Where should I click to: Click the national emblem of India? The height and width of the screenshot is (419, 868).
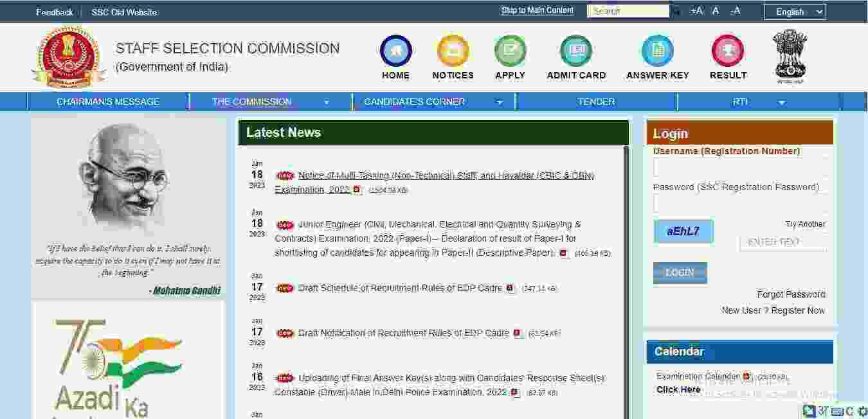click(790, 57)
